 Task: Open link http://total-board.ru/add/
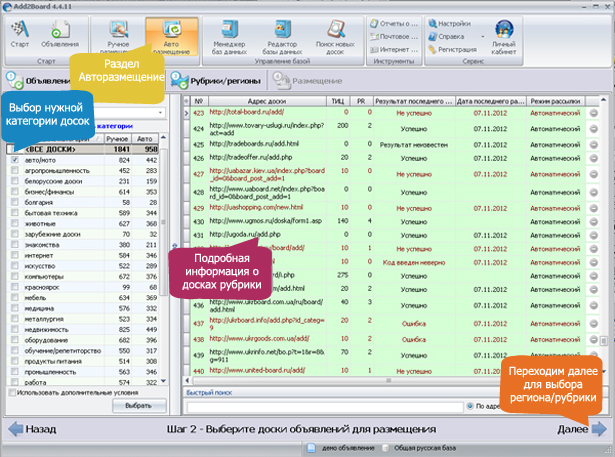click(246, 112)
